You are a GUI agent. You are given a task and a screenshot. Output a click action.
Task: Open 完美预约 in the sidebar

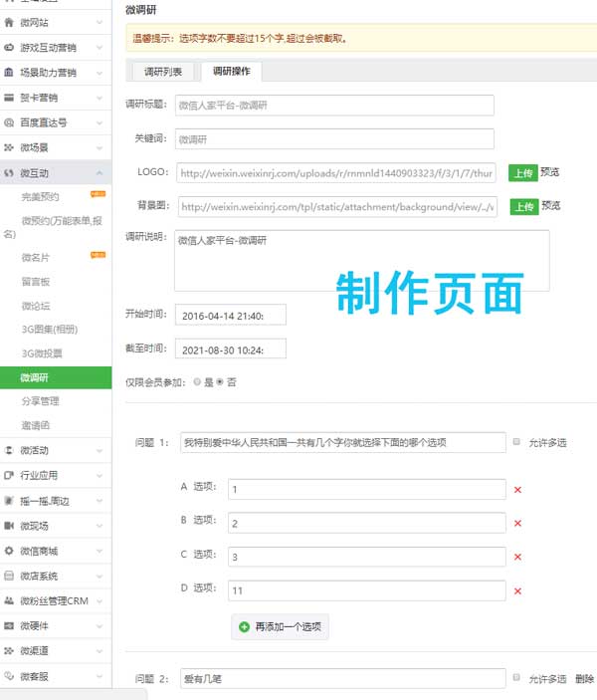pos(40,196)
